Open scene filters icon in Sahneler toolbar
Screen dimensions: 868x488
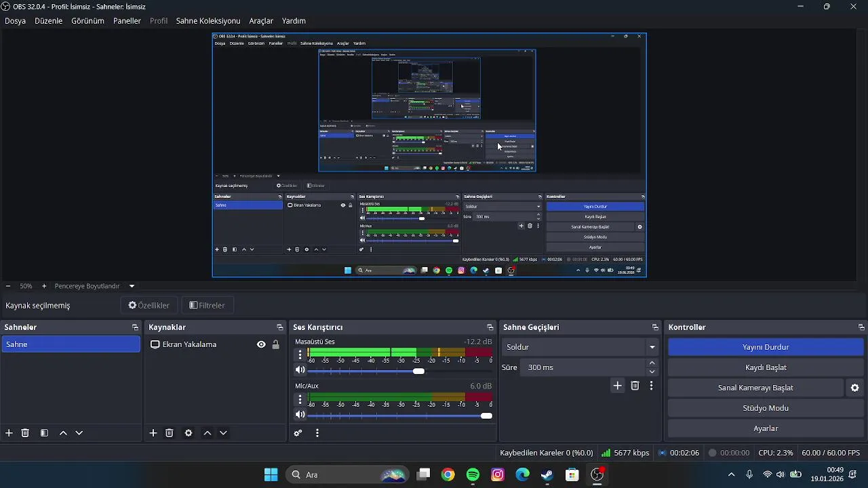click(44, 433)
